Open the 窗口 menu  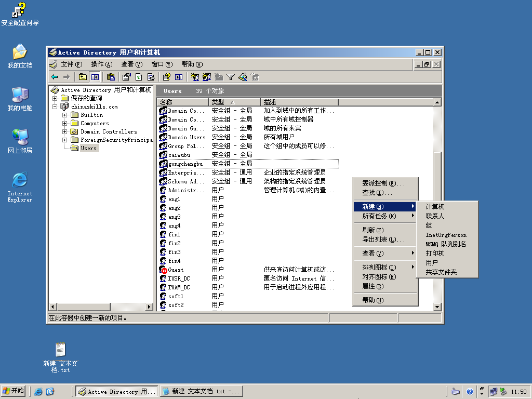162,64
